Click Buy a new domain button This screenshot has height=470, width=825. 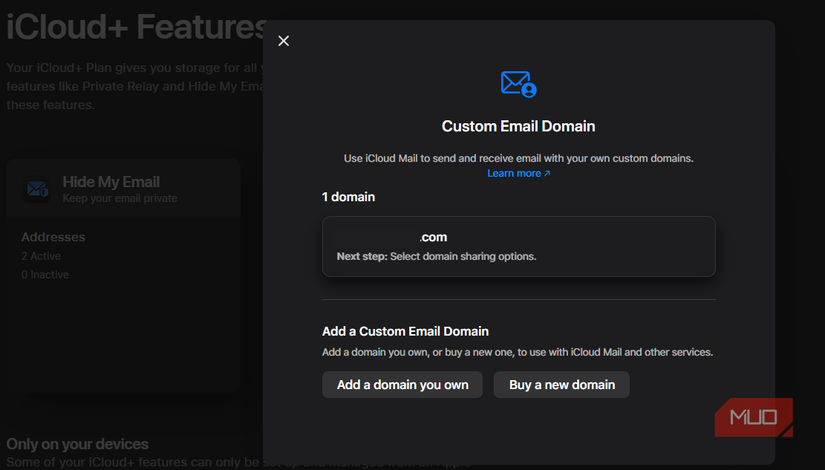(x=561, y=385)
